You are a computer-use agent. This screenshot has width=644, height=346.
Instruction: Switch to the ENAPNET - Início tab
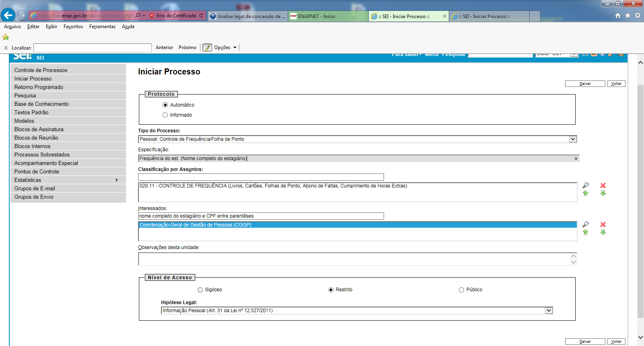click(328, 16)
